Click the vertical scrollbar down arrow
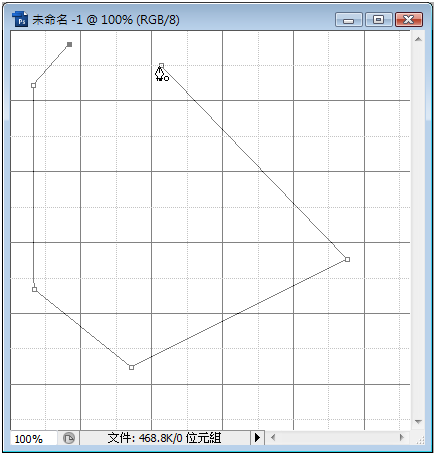The image size is (436, 455). pos(418,422)
